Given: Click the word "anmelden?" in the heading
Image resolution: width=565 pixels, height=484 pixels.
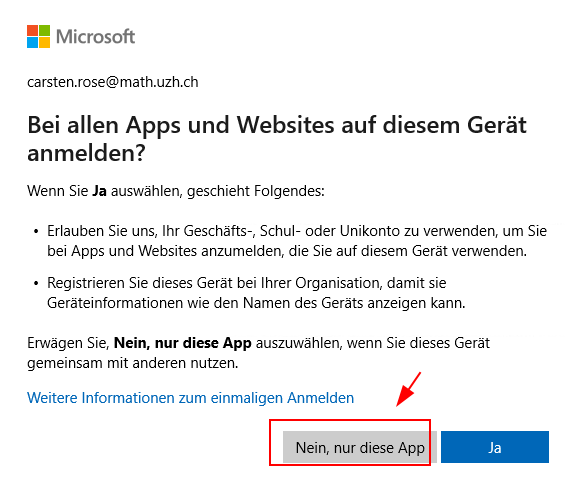Looking at the screenshot, I should click(x=86, y=153).
